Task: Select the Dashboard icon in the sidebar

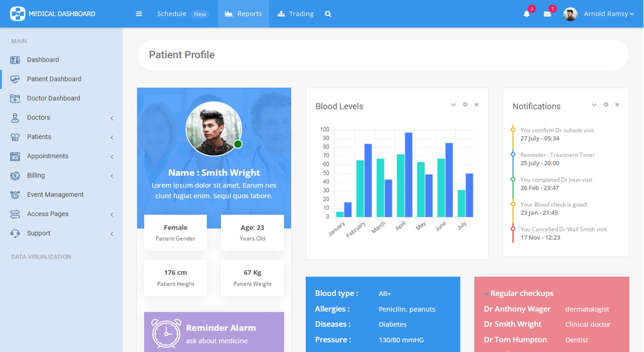Action: [16, 59]
